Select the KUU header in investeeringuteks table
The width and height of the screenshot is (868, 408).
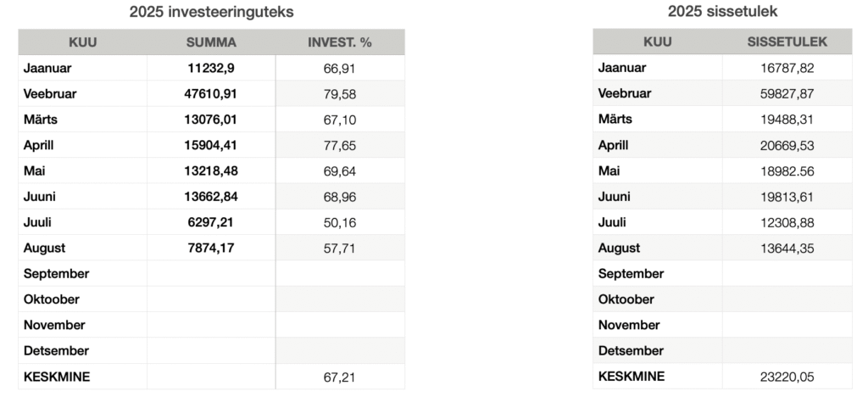pos(82,42)
